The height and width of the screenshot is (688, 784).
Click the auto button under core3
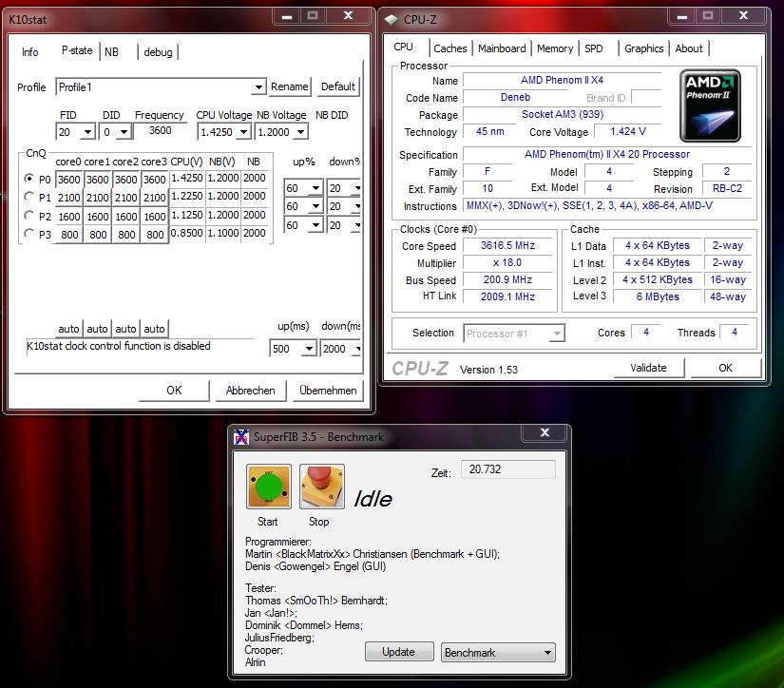154,329
